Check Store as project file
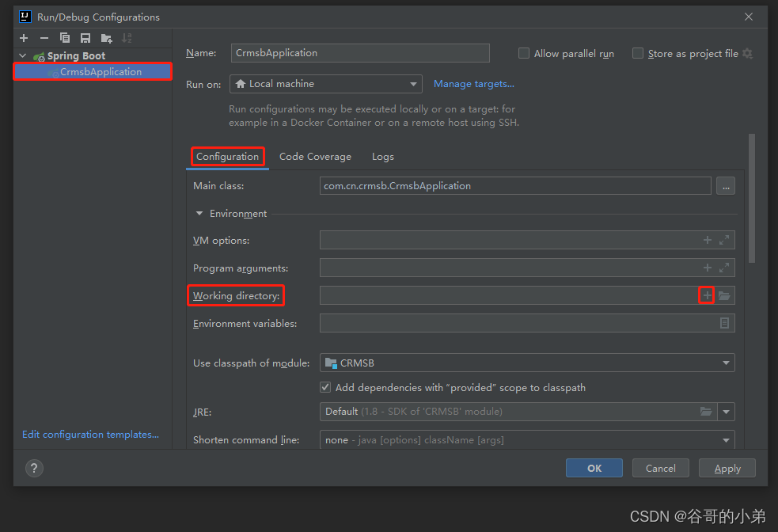This screenshot has width=778, height=532. [638, 53]
